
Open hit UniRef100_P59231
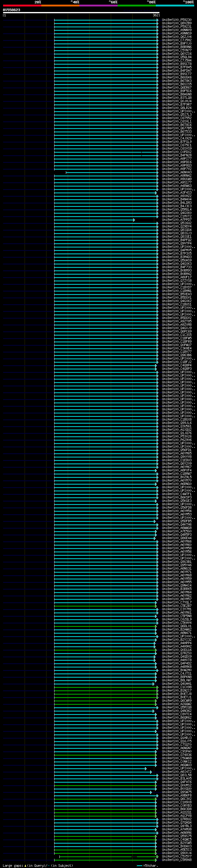(x=176, y=26)
